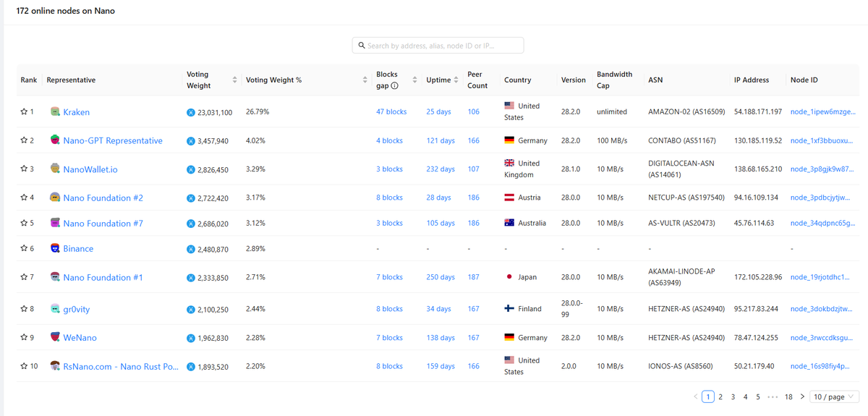Click the Finland flag icon
The height and width of the screenshot is (416, 868).
(x=509, y=309)
